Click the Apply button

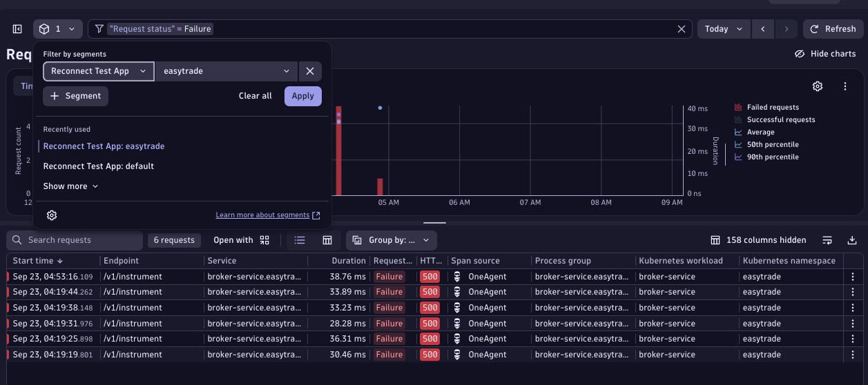pyautogui.click(x=302, y=96)
